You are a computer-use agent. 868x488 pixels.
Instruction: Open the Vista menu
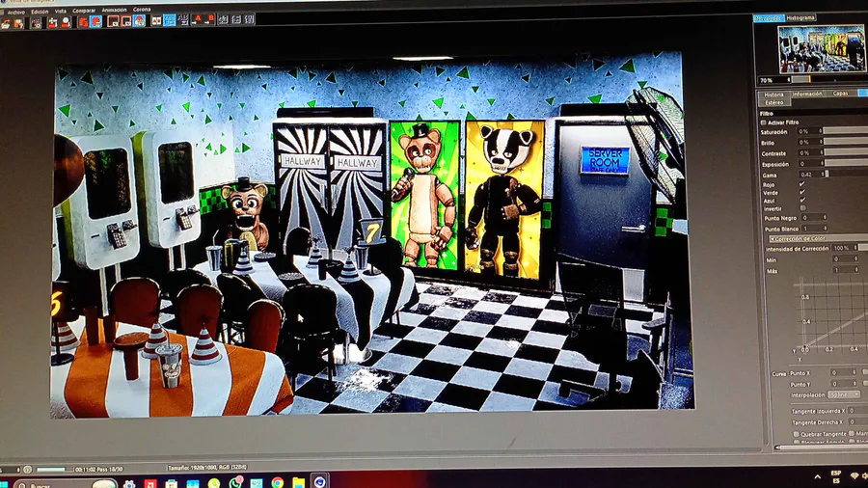[61, 11]
